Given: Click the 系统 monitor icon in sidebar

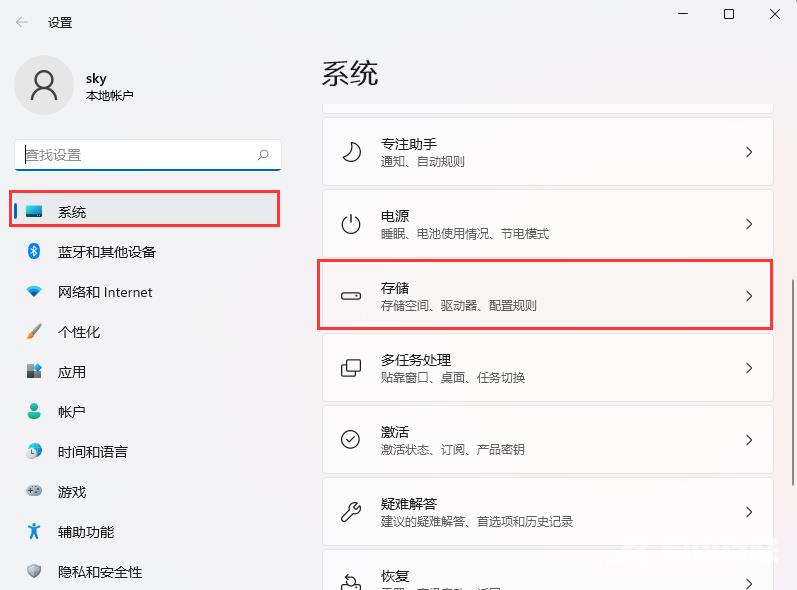Looking at the screenshot, I should tap(34, 211).
